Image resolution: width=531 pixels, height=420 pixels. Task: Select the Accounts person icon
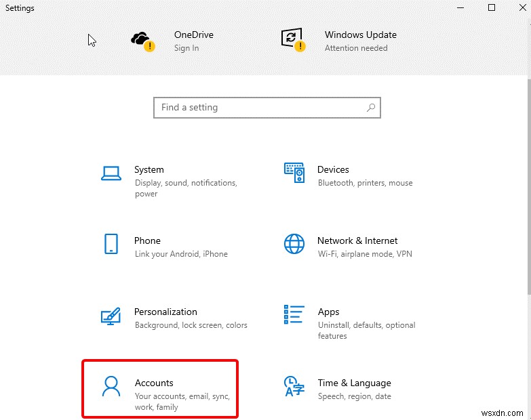click(111, 386)
